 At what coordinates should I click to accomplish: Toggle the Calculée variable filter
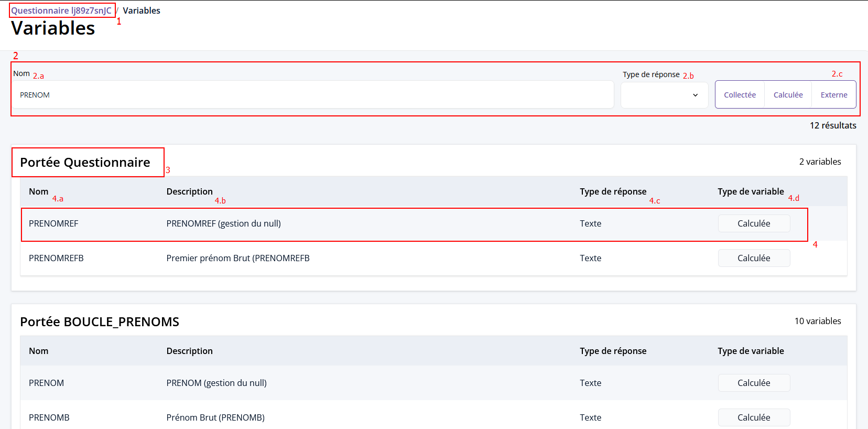click(x=788, y=95)
